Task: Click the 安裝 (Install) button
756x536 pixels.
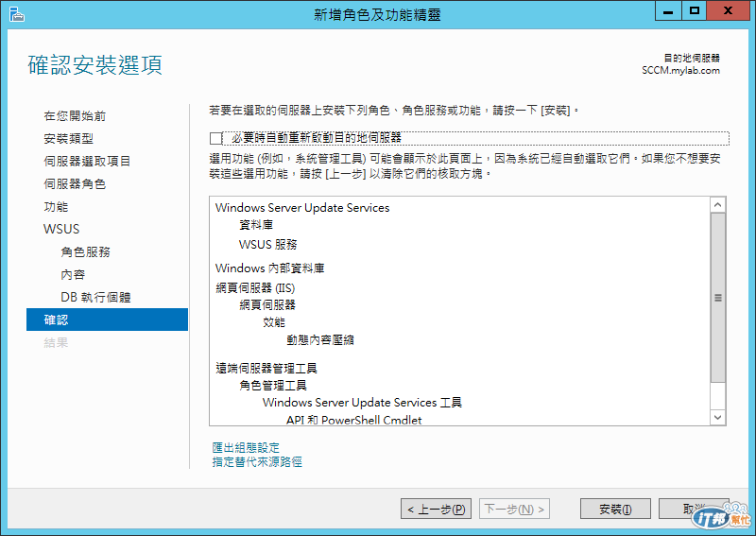Action: tap(615, 509)
